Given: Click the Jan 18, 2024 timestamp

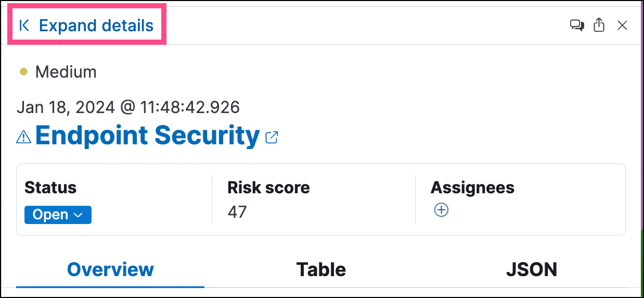Looking at the screenshot, I should point(128,107).
